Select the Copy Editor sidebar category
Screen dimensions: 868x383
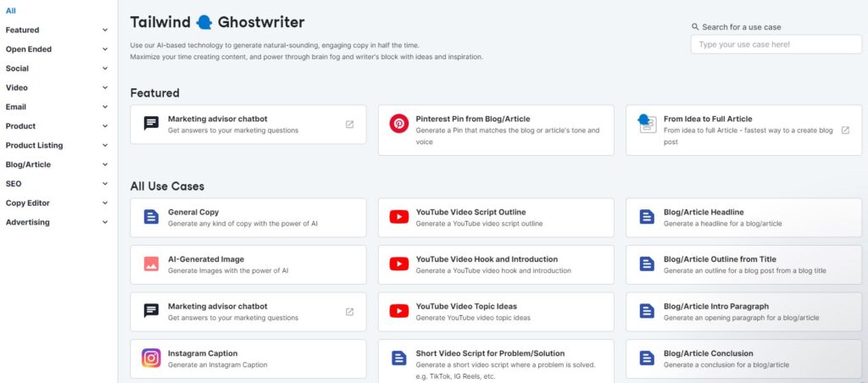[28, 203]
